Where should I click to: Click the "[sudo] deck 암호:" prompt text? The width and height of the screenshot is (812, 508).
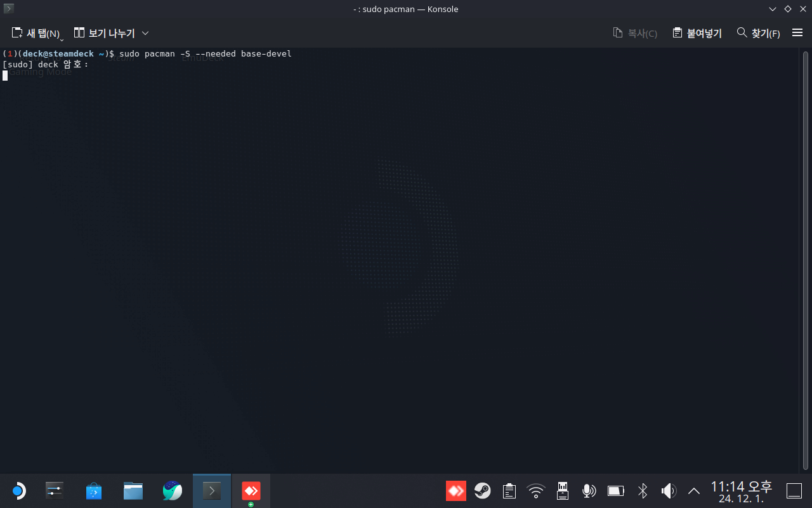[46, 65]
